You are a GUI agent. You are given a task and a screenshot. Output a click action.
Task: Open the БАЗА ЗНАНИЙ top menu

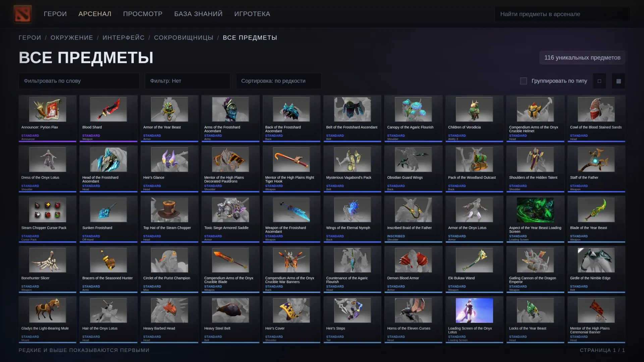point(198,14)
